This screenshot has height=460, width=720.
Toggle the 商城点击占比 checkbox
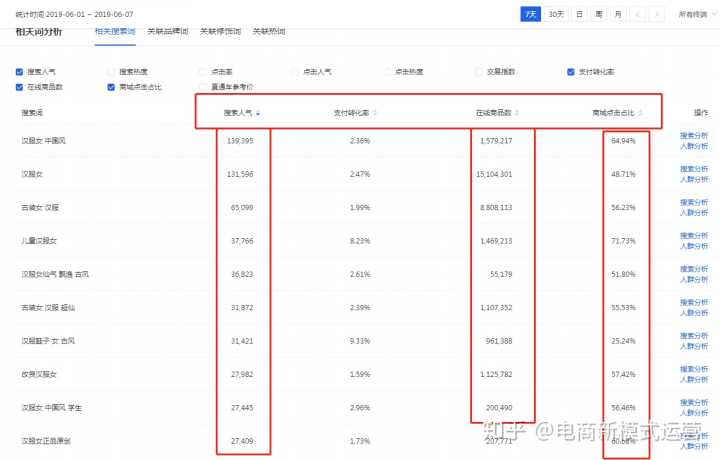(111, 87)
